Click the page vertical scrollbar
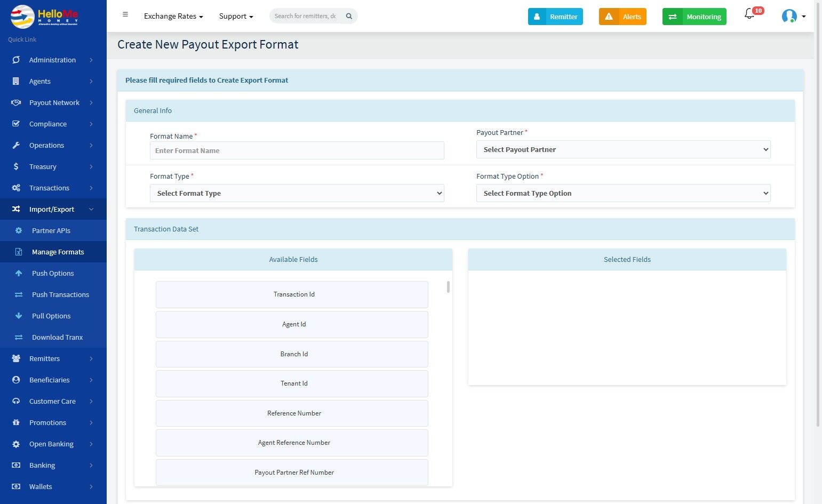This screenshot has width=822, height=504. 818,213
